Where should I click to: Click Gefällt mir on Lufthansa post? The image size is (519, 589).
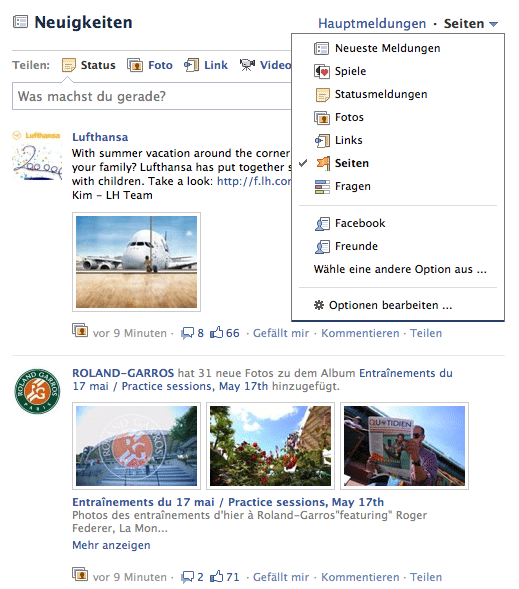281,333
